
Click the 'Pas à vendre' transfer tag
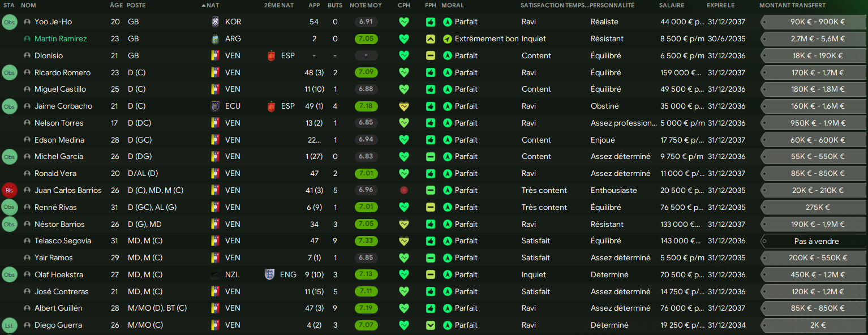pos(816,241)
